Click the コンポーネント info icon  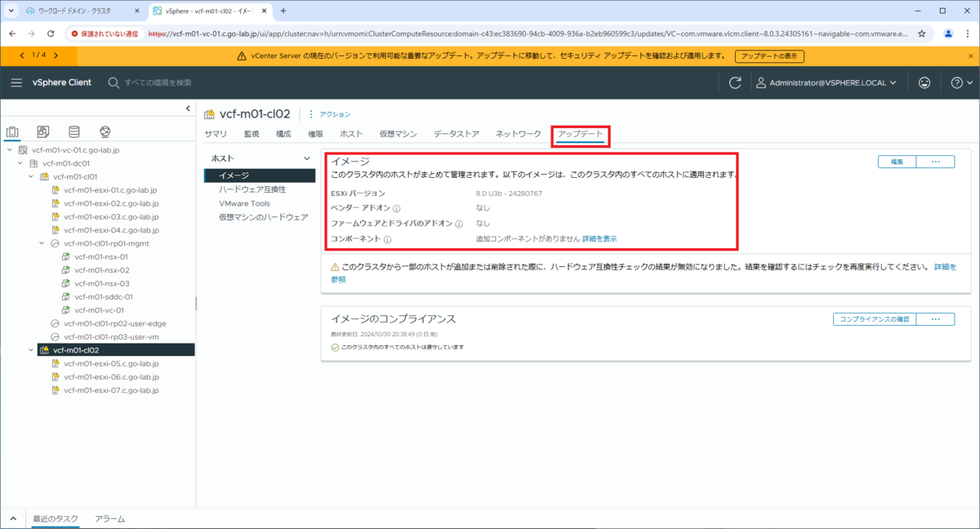click(x=387, y=239)
